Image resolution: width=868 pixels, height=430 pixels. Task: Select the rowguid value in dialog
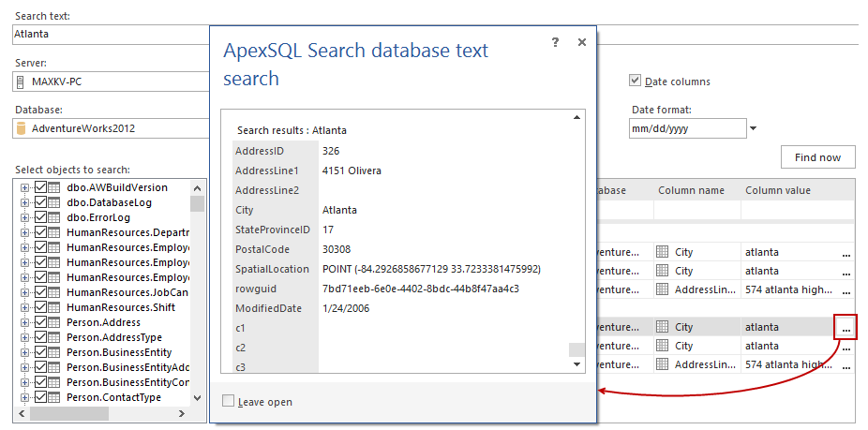click(421, 289)
